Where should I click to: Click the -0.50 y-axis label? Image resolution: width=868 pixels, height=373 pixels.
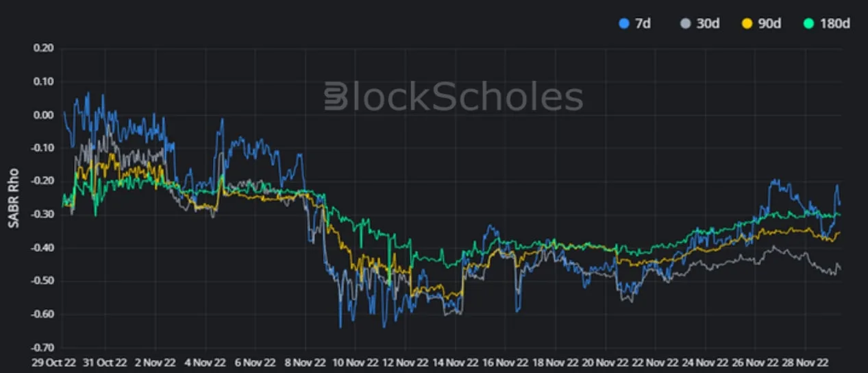[42, 281]
